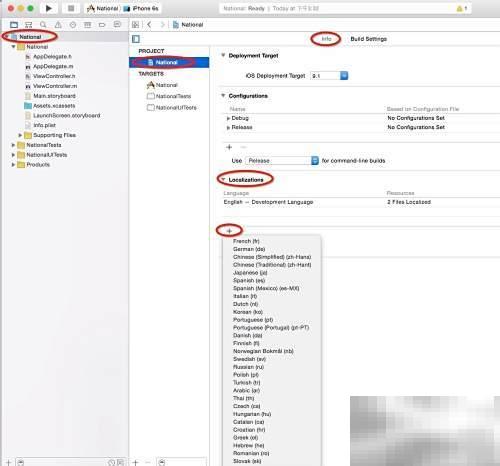
Task: Choose French (fr) from the language menu
Action: pyautogui.click(x=246, y=241)
